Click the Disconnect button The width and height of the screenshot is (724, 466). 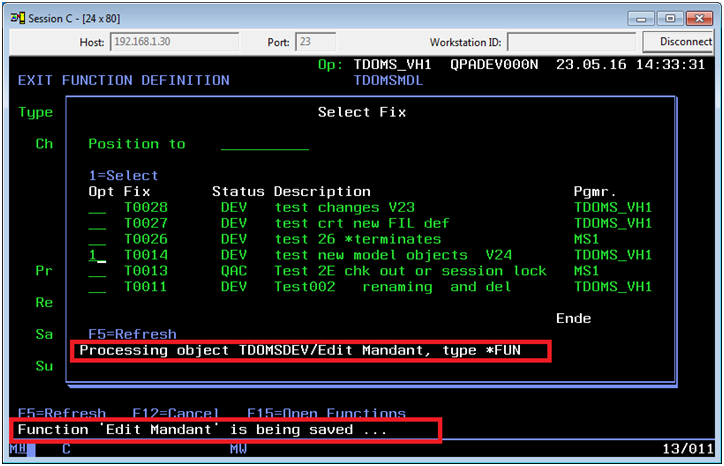pos(685,42)
